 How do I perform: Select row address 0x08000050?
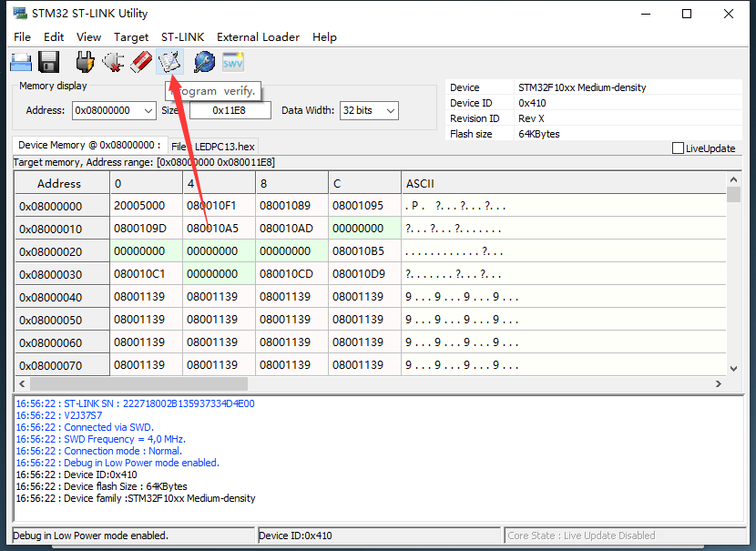[62, 320]
